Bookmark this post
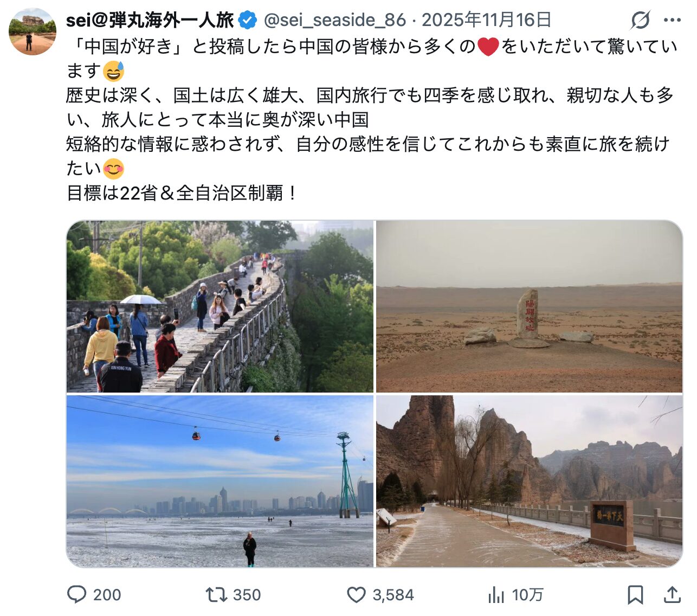 click(x=635, y=595)
